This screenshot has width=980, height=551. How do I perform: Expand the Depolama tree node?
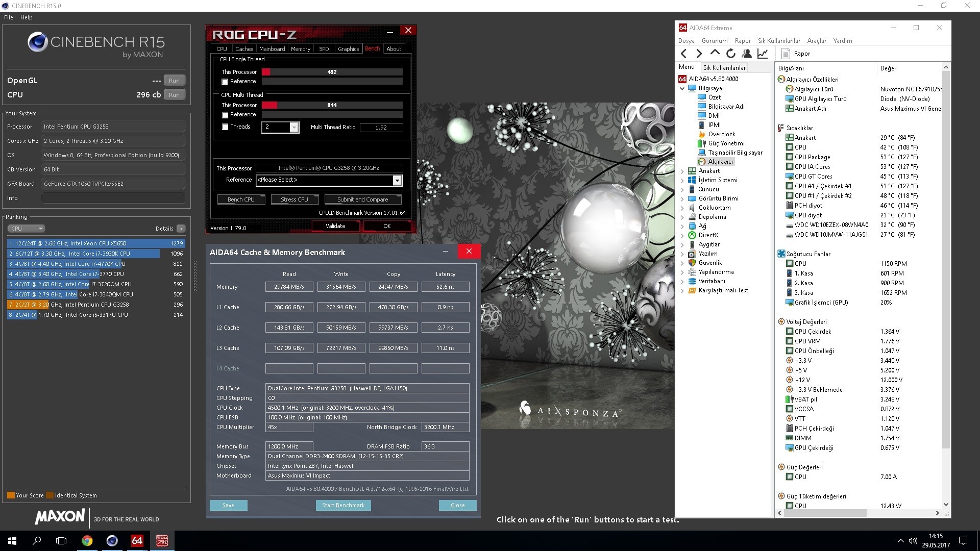click(682, 217)
